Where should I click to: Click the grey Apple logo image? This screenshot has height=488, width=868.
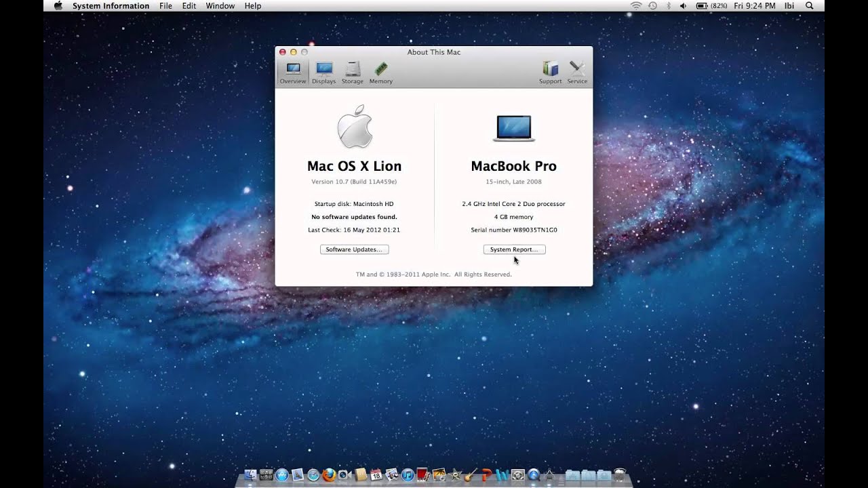[355, 126]
